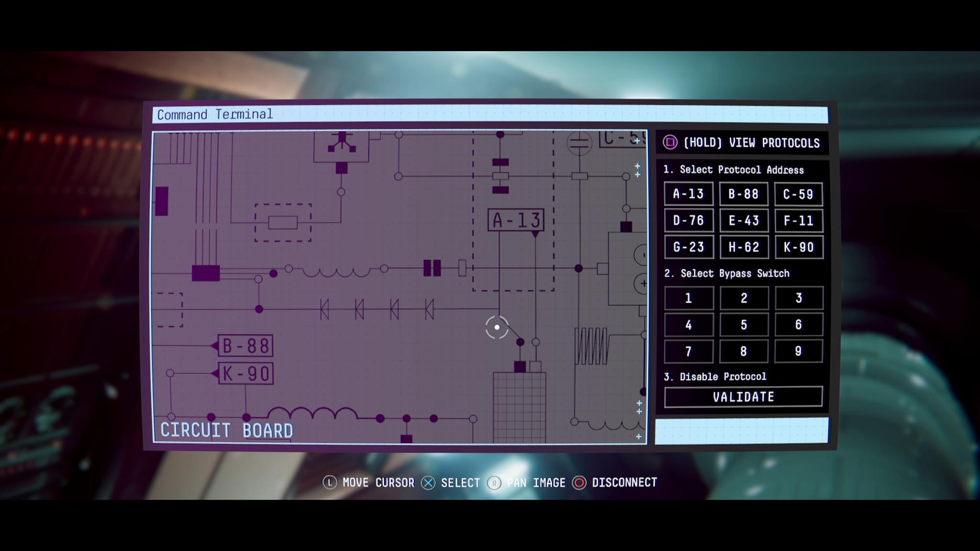Choose K-90 in the protocol address grid
Screen dimensions: 980x551
tap(798, 247)
